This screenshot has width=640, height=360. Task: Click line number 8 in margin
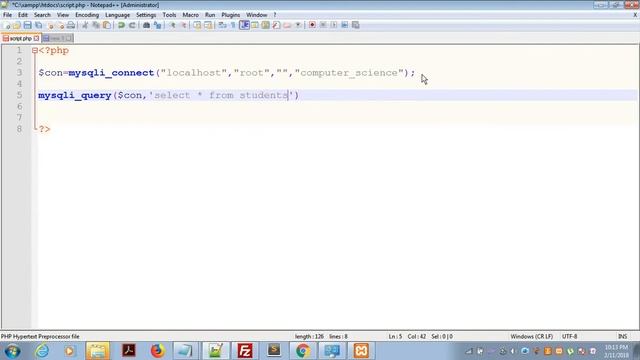(19, 129)
